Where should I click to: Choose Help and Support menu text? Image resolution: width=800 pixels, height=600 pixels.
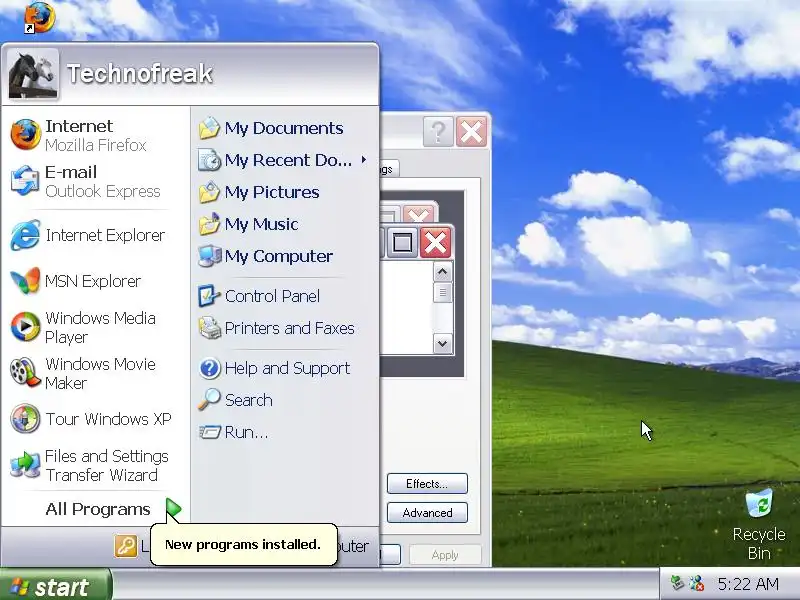point(287,368)
